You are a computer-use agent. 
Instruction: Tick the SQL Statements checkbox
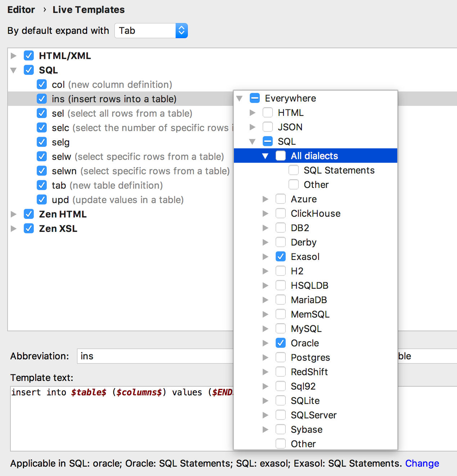pyautogui.click(x=294, y=170)
